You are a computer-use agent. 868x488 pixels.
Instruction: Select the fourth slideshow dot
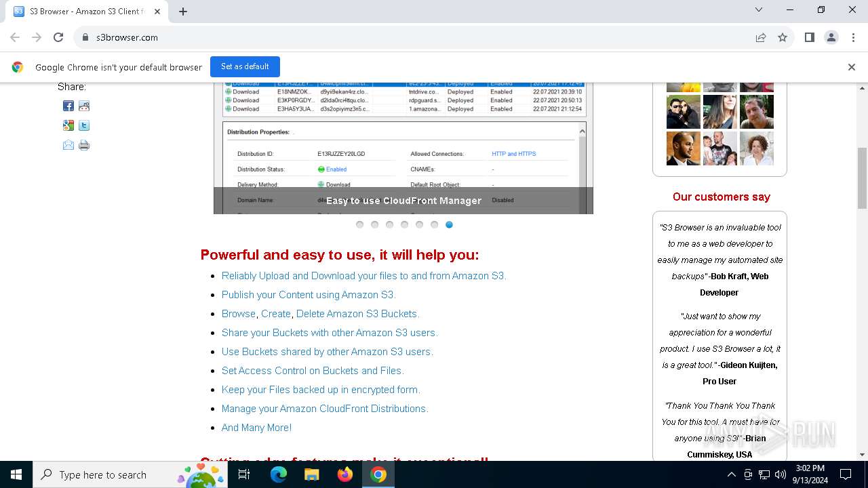click(x=404, y=224)
